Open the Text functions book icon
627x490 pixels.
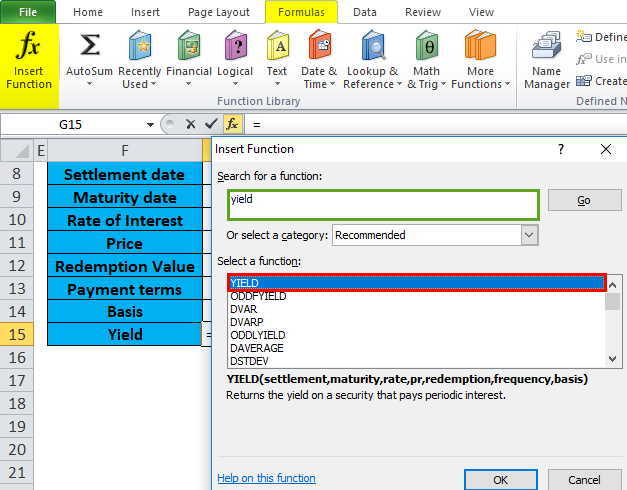coord(278,45)
